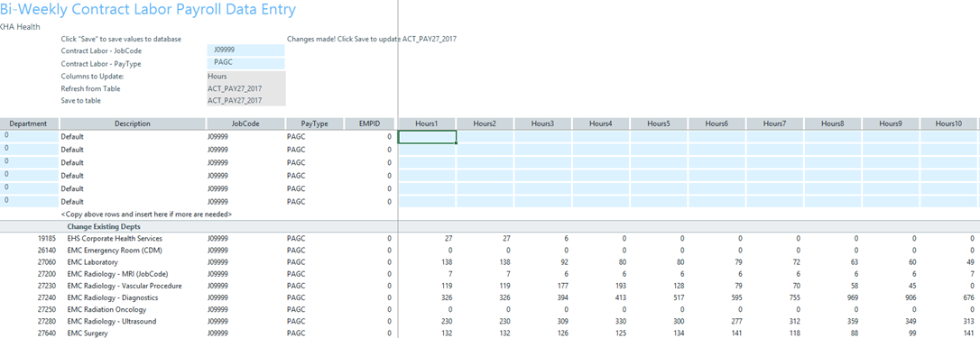Viewport: 980px width, 338px height.
Task: Select the Hours2 column header
Action: coord(485,123)
